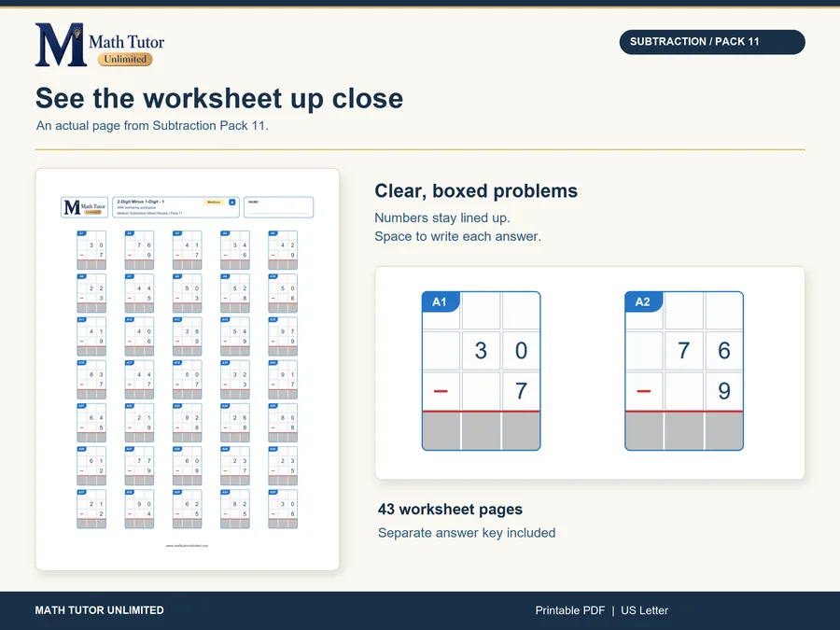Screen dimensions: 840x630
Task: Click the Separate answer key included text
Action: click(467, 533)
